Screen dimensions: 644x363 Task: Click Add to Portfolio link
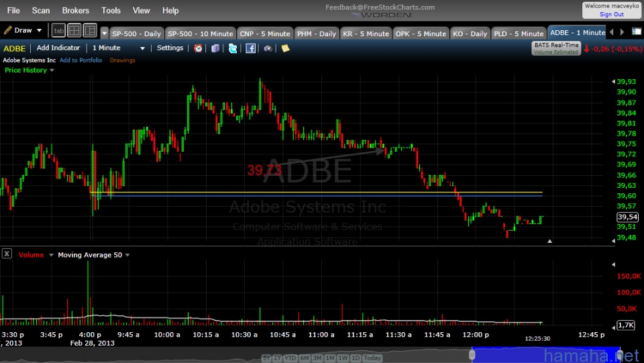pyautogui.click(x=81, y=60)
